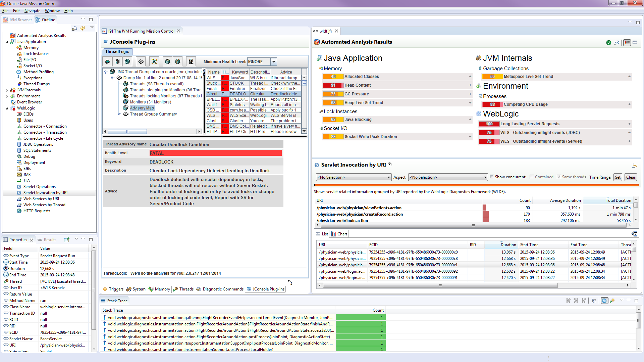Switch to the Diagnostic Commands tab
644x362 pixels.
point(223,289)
